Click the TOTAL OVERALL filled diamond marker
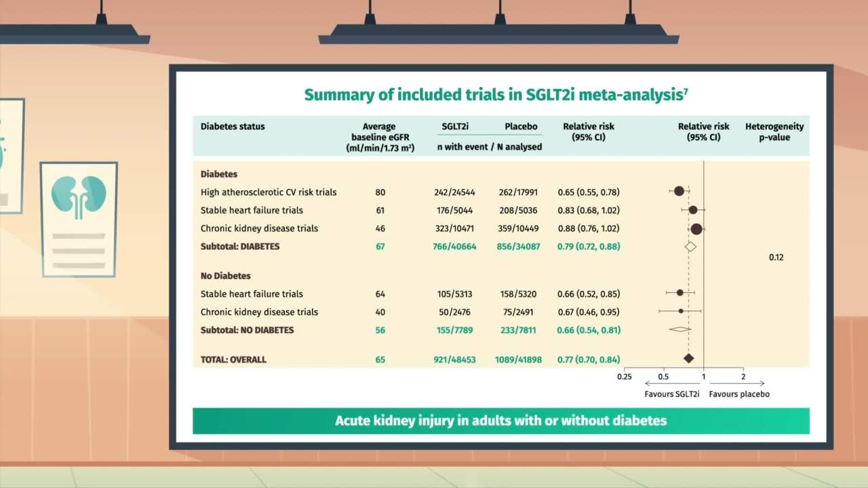The width and height of the screenshot is (868, 488). (x=689, y=359)
